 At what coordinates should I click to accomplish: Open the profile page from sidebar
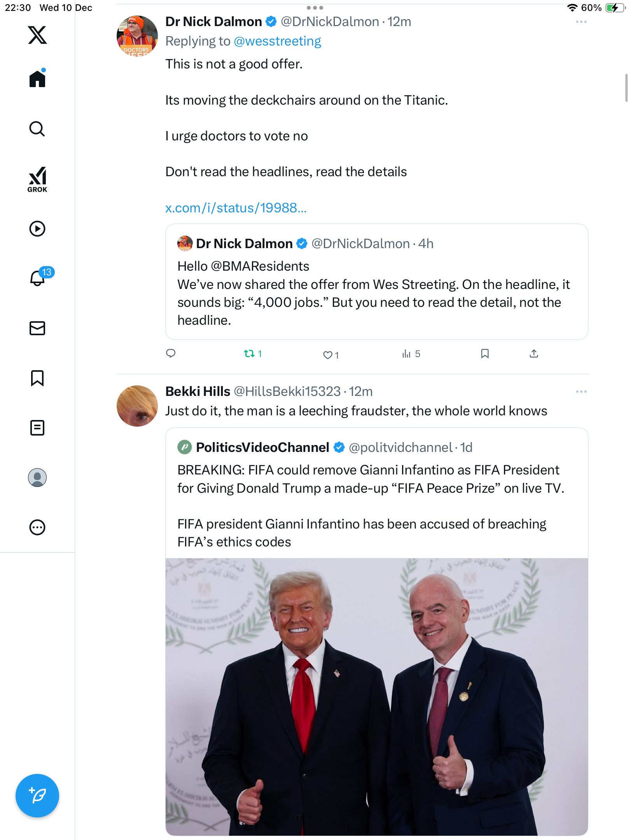[x=37, y=478]
